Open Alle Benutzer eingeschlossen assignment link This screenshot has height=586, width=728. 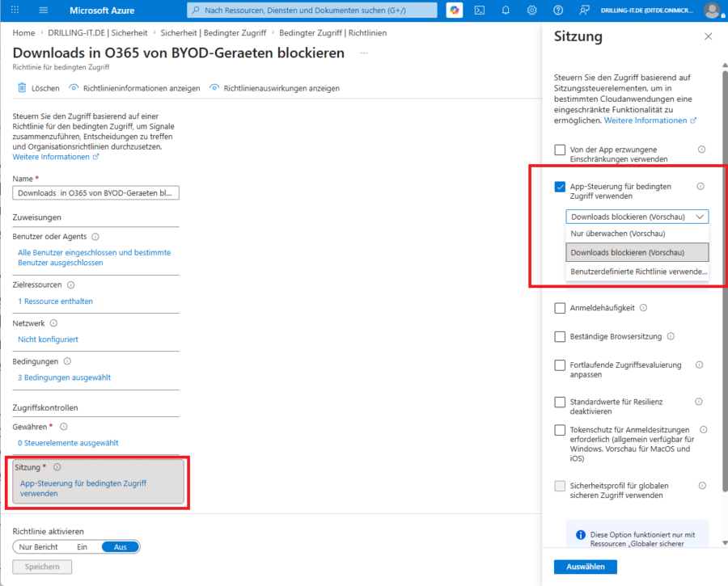click(x=95, y=258)
